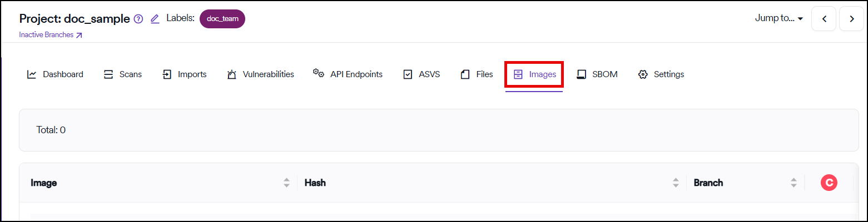Screen dimensions: 868x222
Task: Click the SBOM laptop icon
Action: [x=582, y=74]
